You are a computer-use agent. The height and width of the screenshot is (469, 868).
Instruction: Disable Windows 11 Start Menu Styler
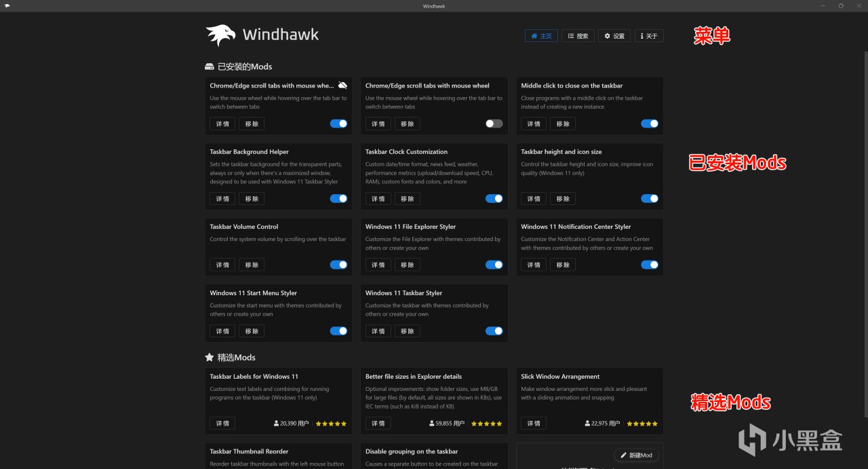338,331
